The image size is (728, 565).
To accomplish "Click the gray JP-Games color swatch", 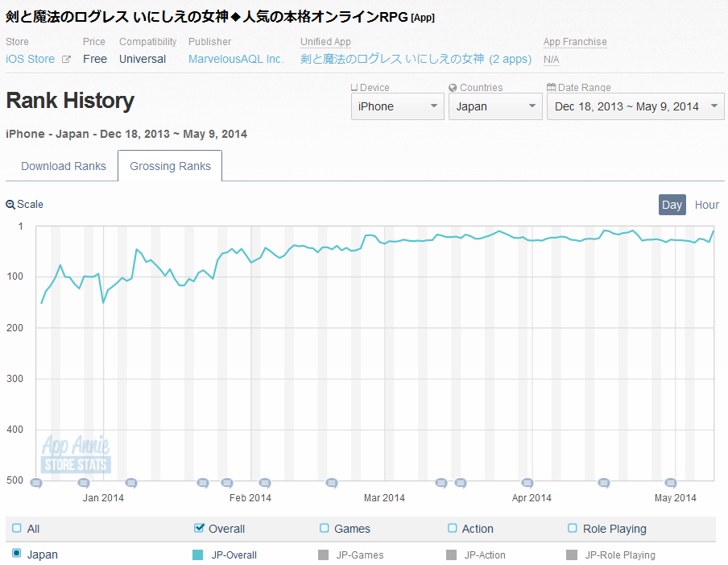I will click(x=323, y=555).
